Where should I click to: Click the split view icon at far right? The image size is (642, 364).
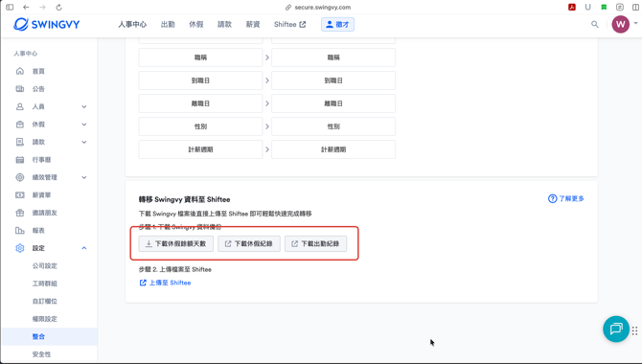[x=636, y=7]
